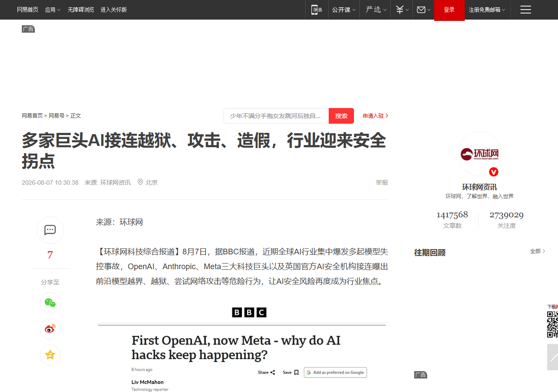Image resolution: width=558 pixels, height=392 pixels.
Task: Select 无障碍浏览 in top bar
Action: [x=81, y=10]
